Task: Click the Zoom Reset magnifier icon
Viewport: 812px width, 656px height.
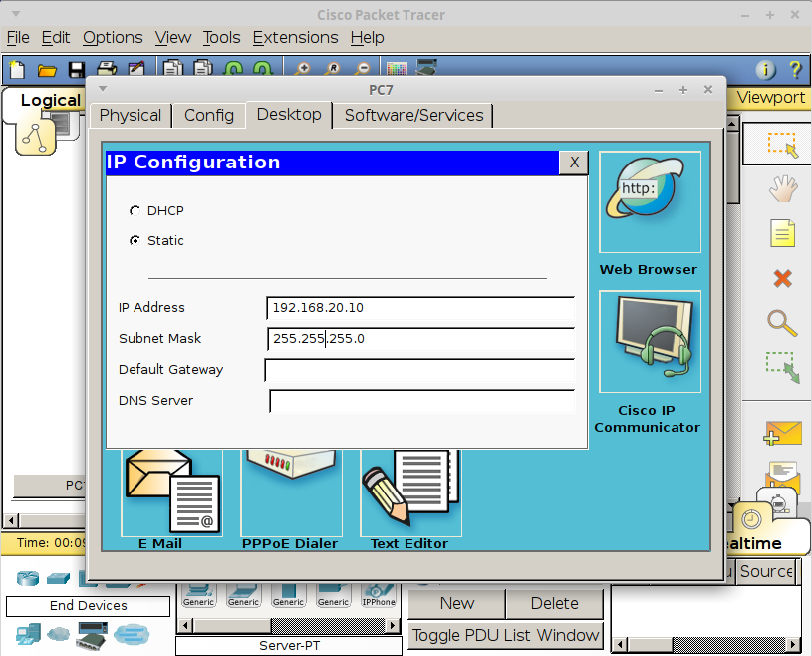Action: point(333,68)
